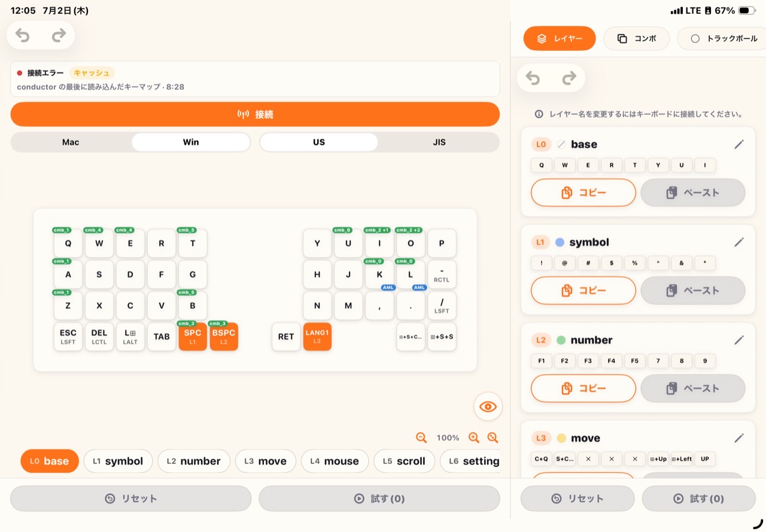The height and width of the screenshot is (532, 766).
Task: Select the LALT Windows key on the layout
Action: click(130, 337)
